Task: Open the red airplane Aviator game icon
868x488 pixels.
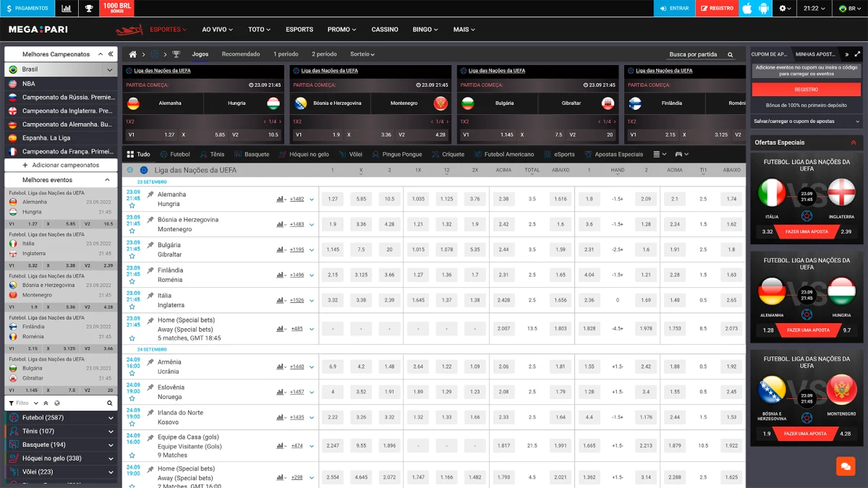Action: 129,30
